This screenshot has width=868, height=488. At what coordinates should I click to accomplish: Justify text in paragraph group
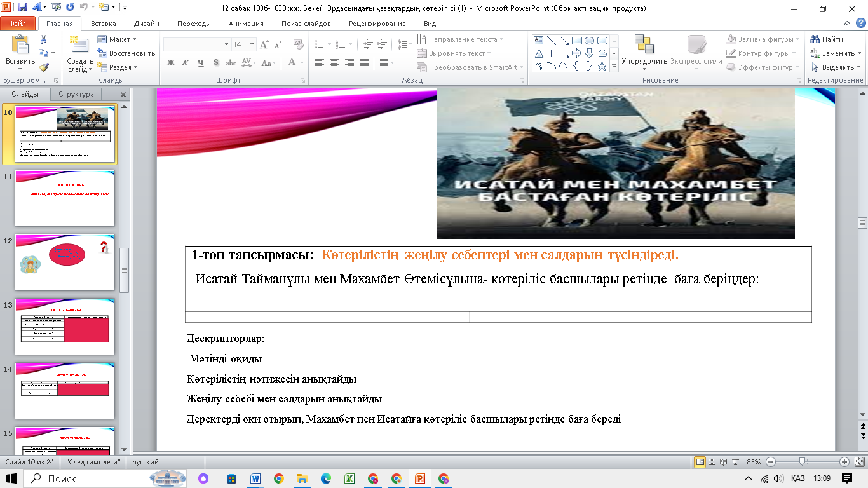tap(364, 63)
